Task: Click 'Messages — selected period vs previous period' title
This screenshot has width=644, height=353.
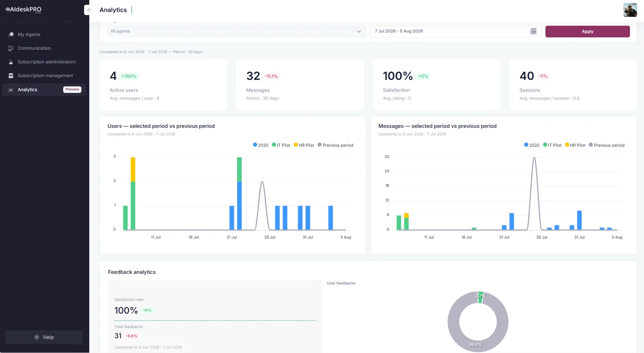Action: tap(438, 126)
